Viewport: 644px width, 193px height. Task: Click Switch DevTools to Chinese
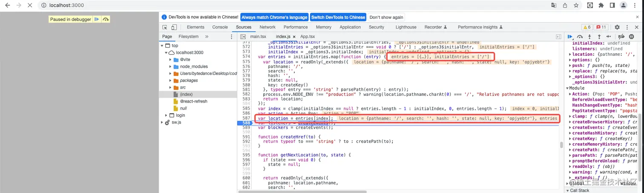coord(338,17)
